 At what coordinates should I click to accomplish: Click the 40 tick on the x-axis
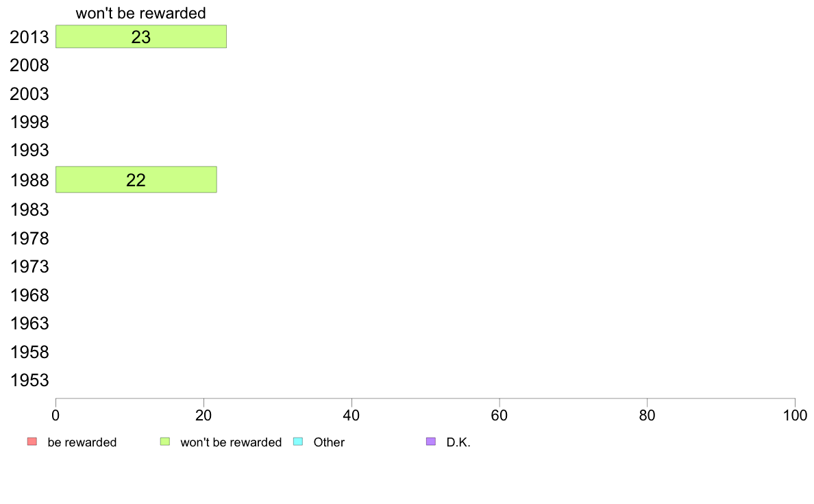pos(351,415)
